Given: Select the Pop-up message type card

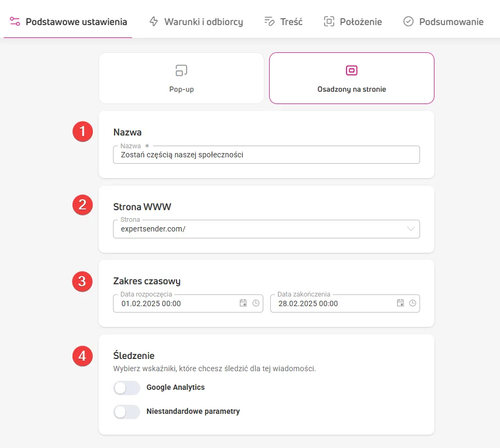Looking at the screenshot, I should tap(181, 78).
